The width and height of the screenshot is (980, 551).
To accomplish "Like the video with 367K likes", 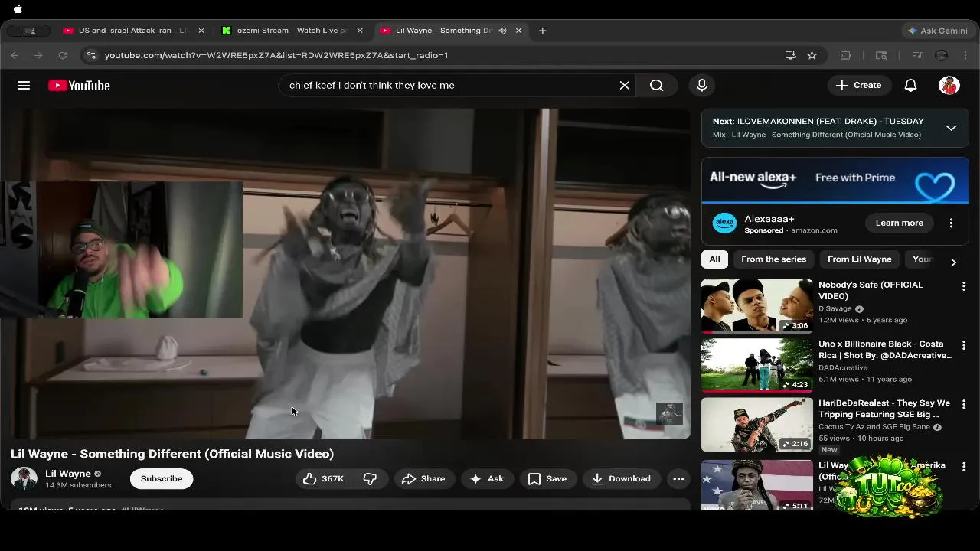I will [324, 478].
